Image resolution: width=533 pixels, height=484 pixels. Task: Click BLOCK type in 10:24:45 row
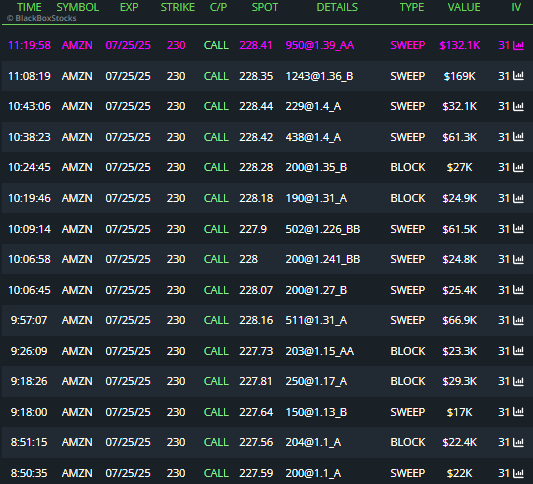point(408,167)
